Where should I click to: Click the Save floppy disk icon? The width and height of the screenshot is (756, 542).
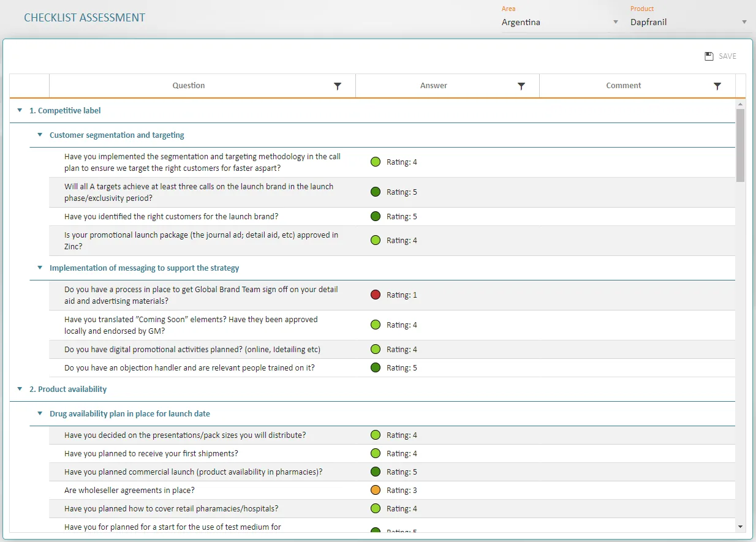709,56
